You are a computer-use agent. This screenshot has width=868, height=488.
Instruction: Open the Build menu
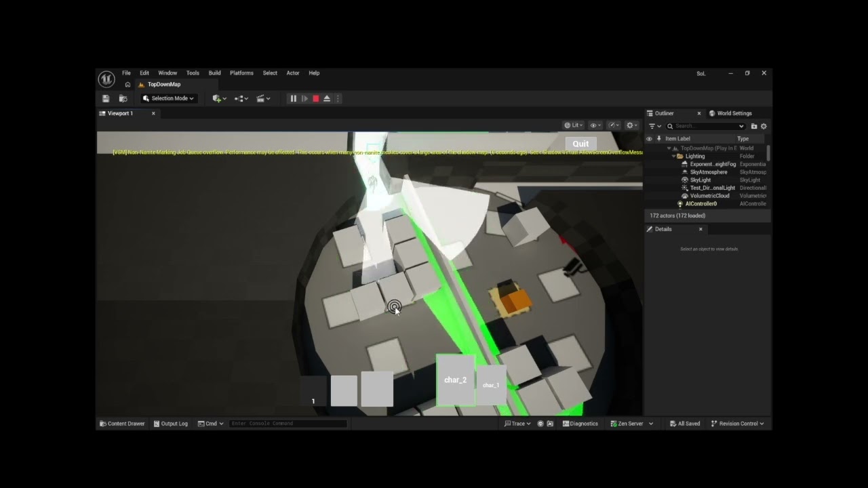pos(214,73)
